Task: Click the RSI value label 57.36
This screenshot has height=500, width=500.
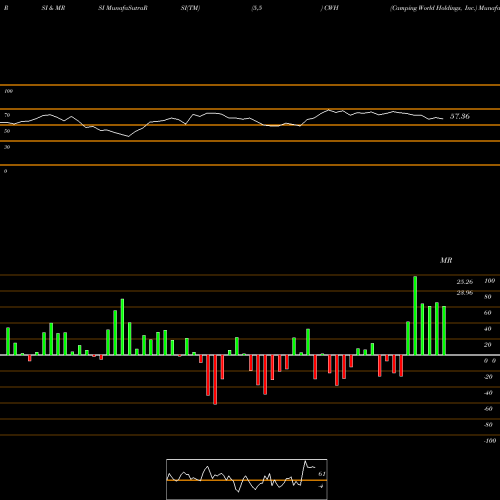Action: (x=460, y=116)
